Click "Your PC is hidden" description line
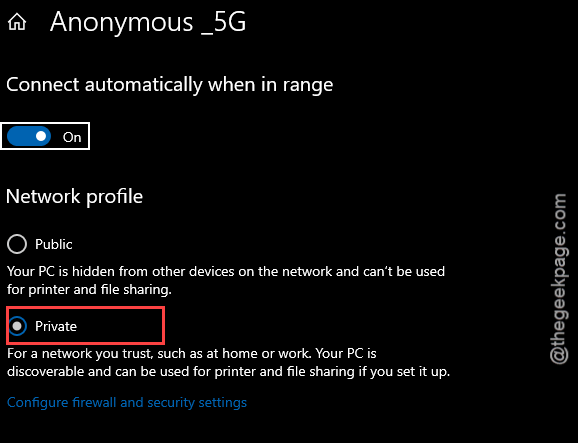The height and width of the screenshot is (443, 578). pyautogui.click(x=226, y=271)
